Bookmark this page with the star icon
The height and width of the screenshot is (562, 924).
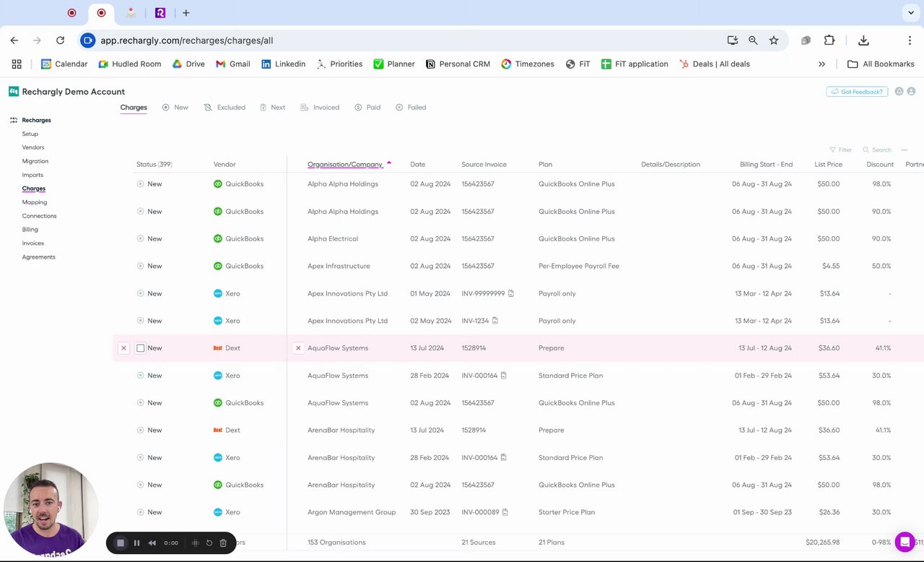pos(774,40)
